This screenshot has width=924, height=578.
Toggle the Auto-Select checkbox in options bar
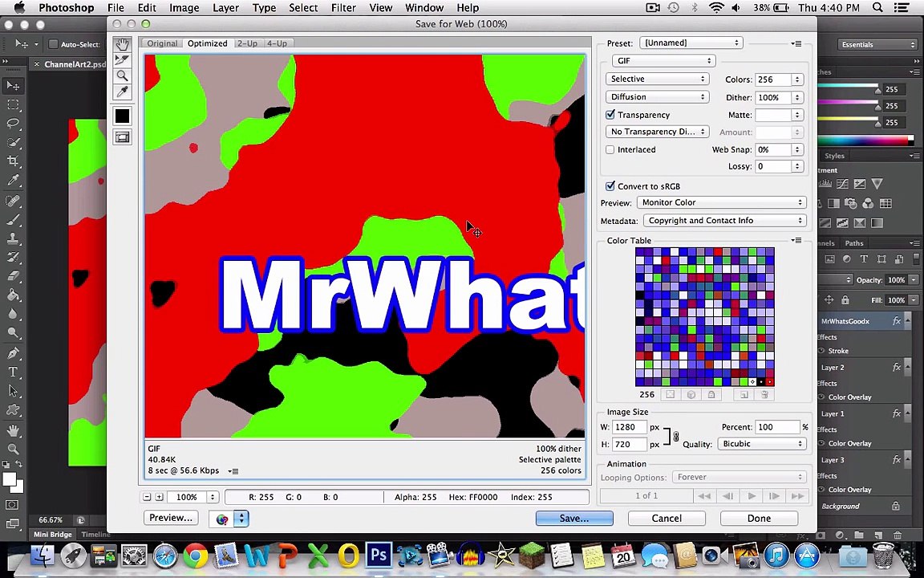pyautogui.click(x=53, y=44)
